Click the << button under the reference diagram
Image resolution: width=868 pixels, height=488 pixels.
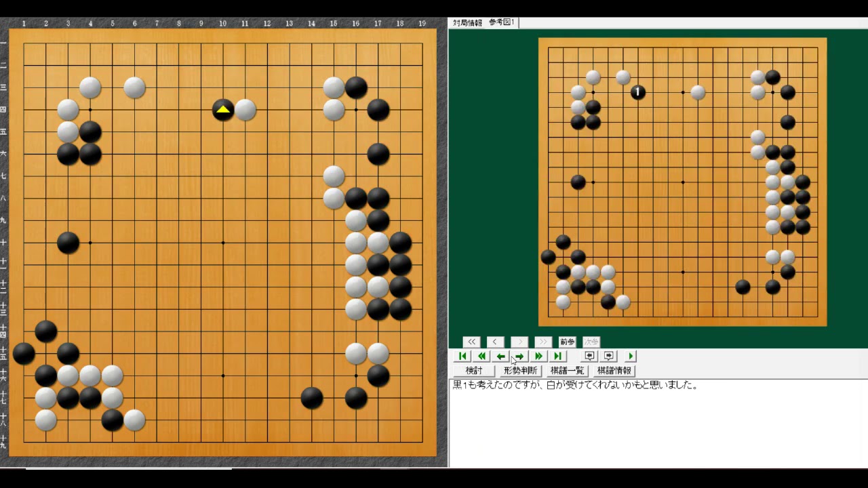pos(471,342)
